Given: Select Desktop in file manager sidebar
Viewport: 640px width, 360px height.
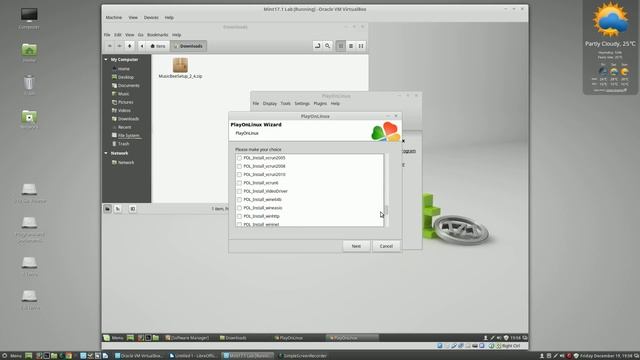Looking at the screenshot, I should [125, 77].
